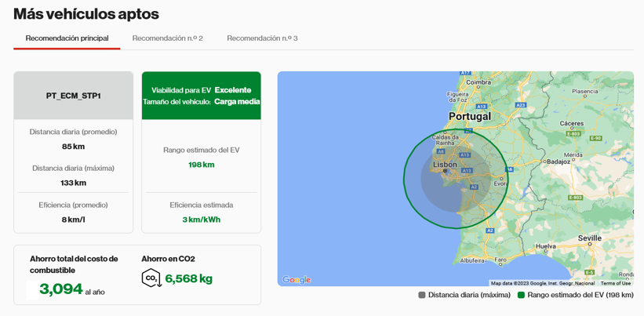Click the 3,094 fuel savings figure

(x=61, y=289)
